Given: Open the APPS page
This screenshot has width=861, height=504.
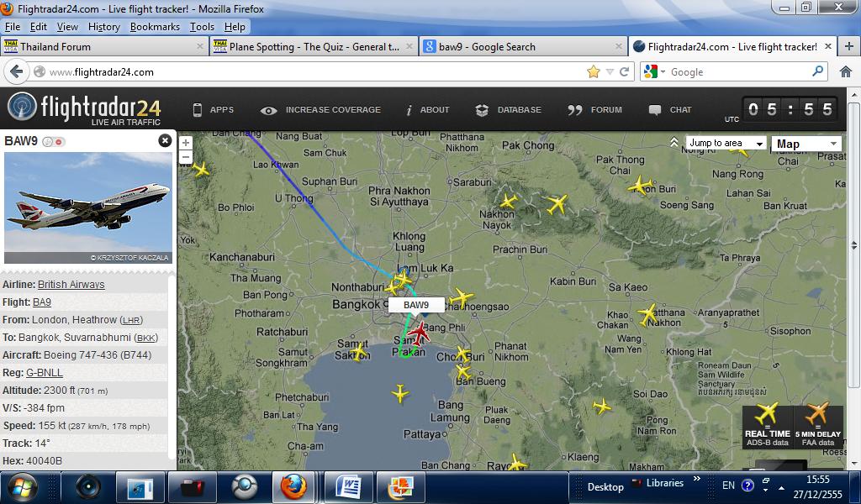Looking at the screenshot, I should click(x=213, y=110).
